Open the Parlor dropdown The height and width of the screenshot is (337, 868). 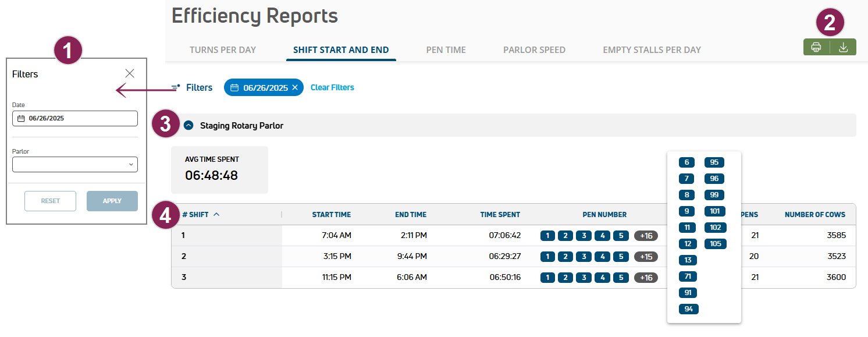point(75,165)
